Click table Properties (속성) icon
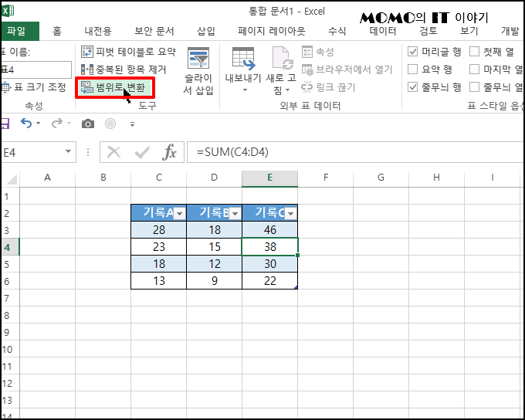 [307, 52]
